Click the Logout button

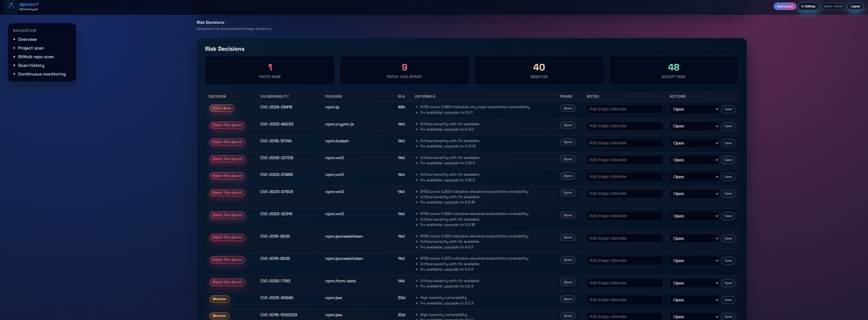[x=855, y=6]
